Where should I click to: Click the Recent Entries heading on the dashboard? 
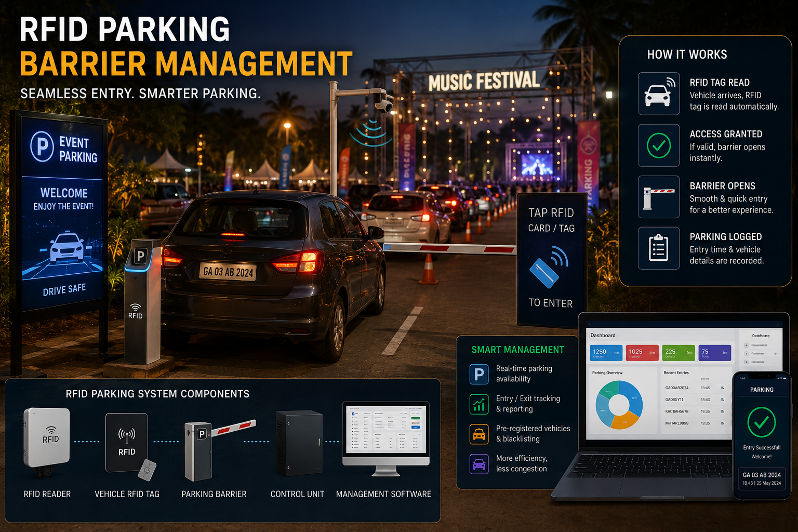pos(676,373)
